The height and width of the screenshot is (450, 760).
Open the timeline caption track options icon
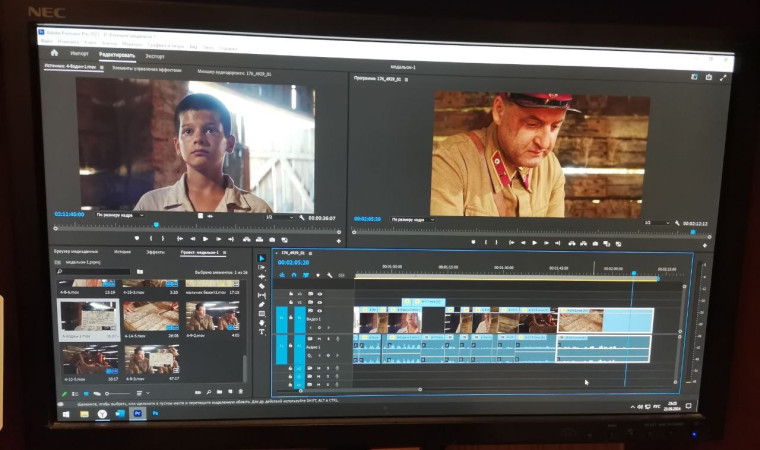pyautogui.click(x=341, y=275)
